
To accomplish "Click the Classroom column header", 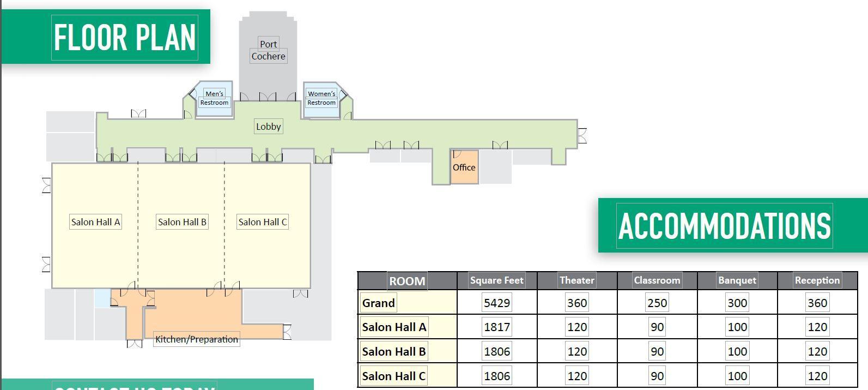I will tap(657, 280).
